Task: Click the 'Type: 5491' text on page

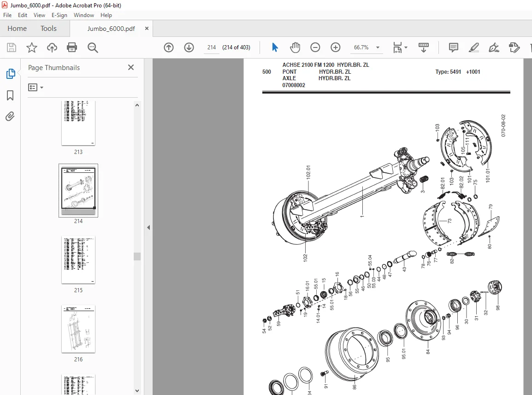Action: (x=448, y=72)
